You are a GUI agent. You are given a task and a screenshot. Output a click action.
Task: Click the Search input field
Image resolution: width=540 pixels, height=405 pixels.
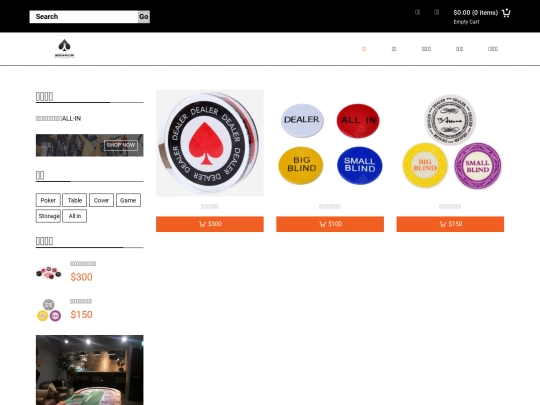[x=84, y=17]
